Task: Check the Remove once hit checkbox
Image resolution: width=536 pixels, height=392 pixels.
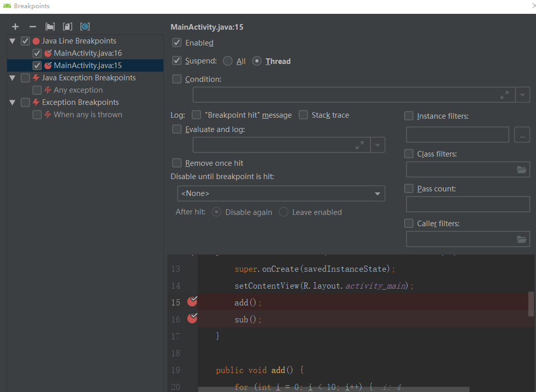Action: tap(177, 163)
